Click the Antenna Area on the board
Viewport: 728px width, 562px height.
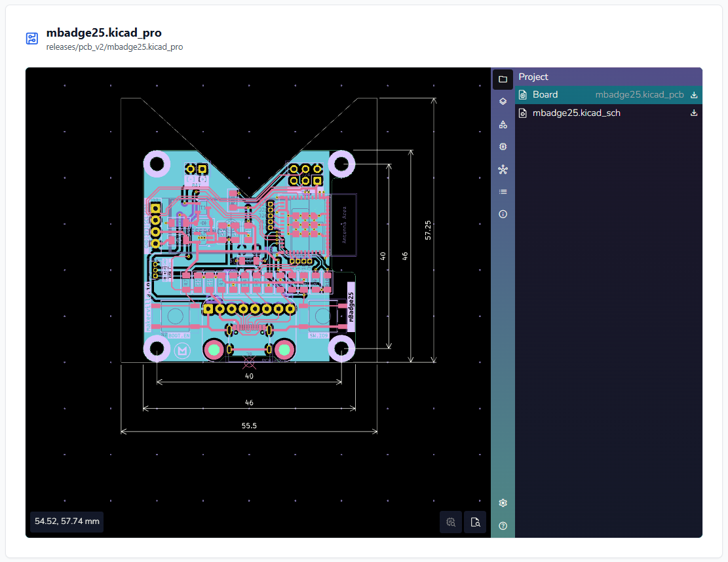pyautogui.click(x=344, y=224)
